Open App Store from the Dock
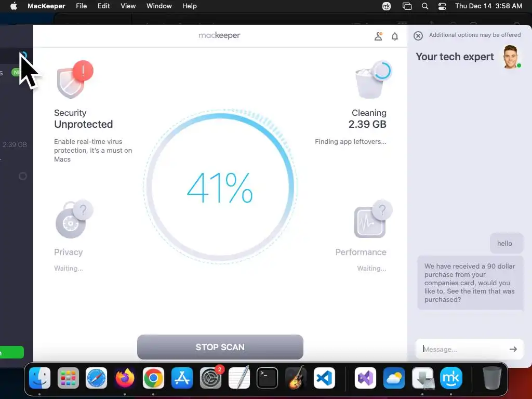This screenshot has height=399, width=532. [x=182, y=378]
